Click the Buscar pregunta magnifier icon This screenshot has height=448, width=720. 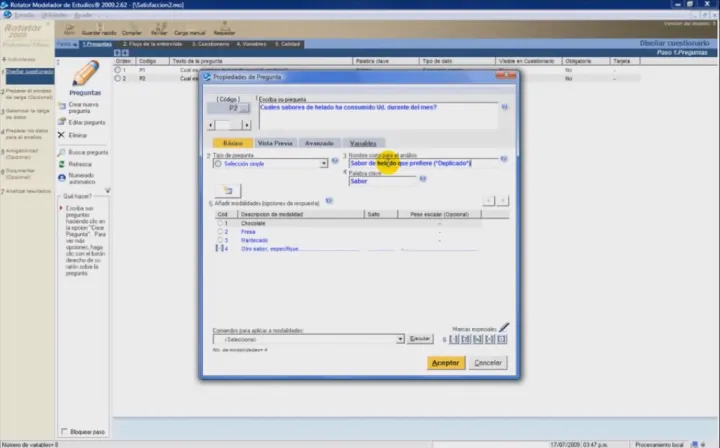(61, 152)
